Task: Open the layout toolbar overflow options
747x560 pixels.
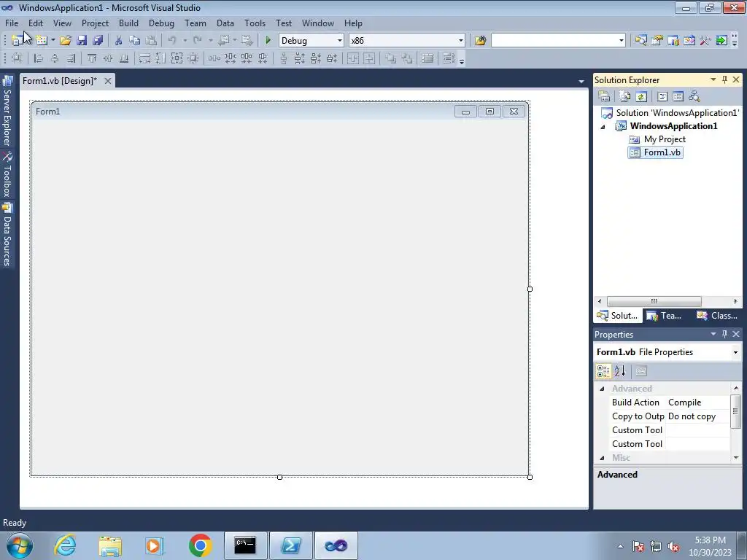Action: click(x=462, y=59)
